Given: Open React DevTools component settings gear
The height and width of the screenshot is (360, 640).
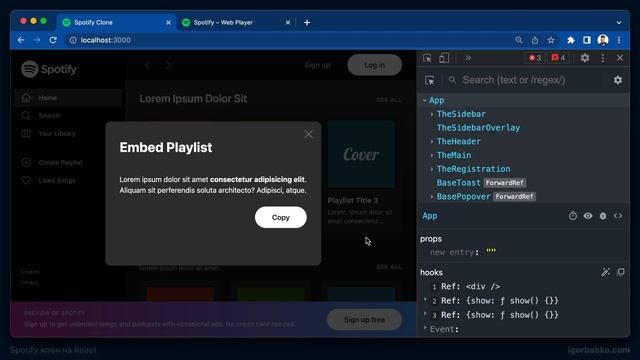Looking at the screenshot, I should click(x=618, y=80).
